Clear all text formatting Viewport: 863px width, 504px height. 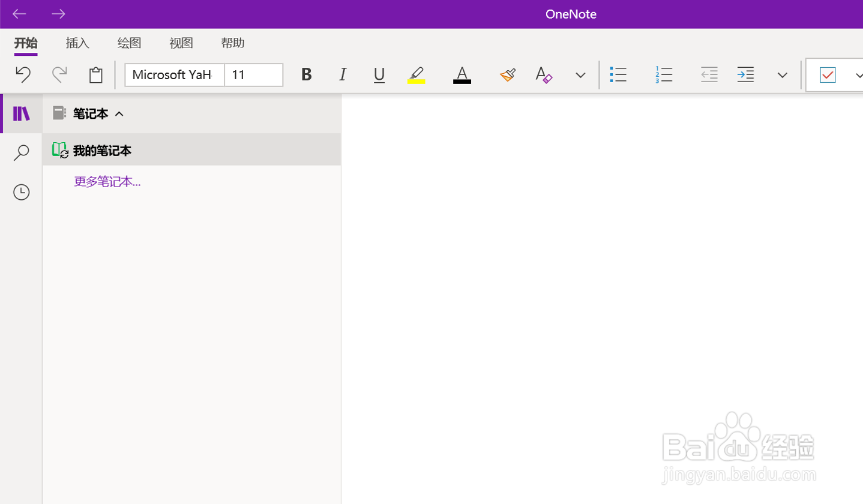[544, 75]
